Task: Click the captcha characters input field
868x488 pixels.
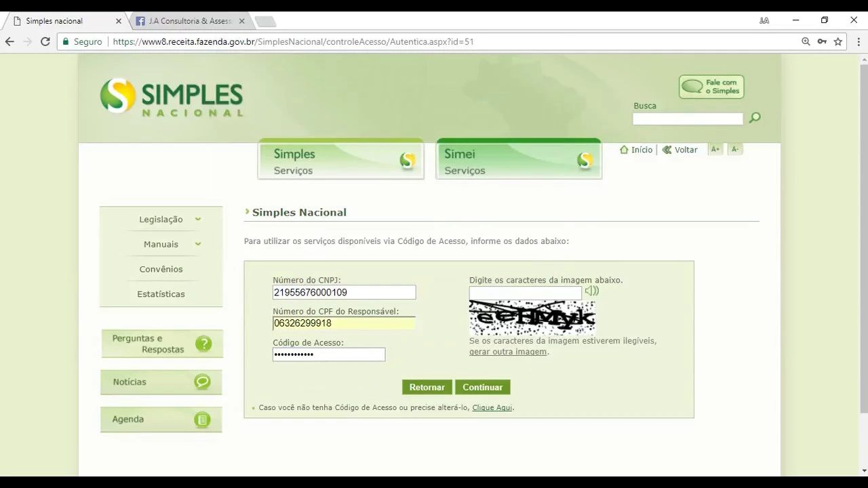Action: tap(526, 292)
